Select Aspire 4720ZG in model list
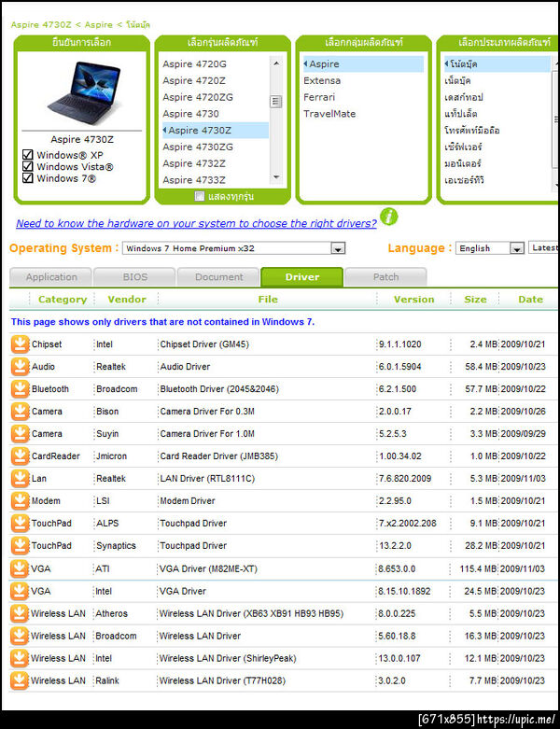Screen dimensions: 560x729 (198, 97)
